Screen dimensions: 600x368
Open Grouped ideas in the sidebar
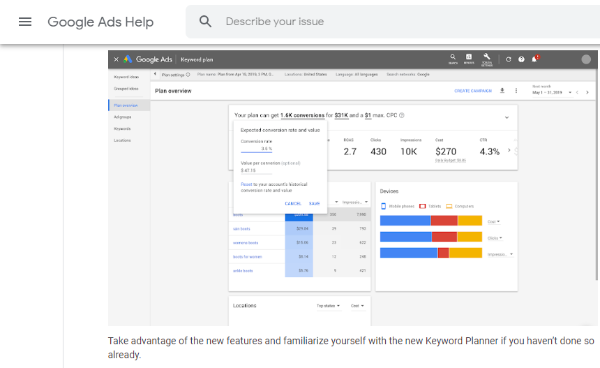point(126,88)
